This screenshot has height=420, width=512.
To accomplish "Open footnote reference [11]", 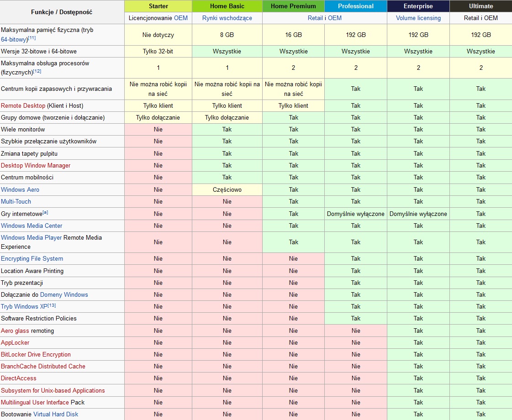I will (32, 38).
